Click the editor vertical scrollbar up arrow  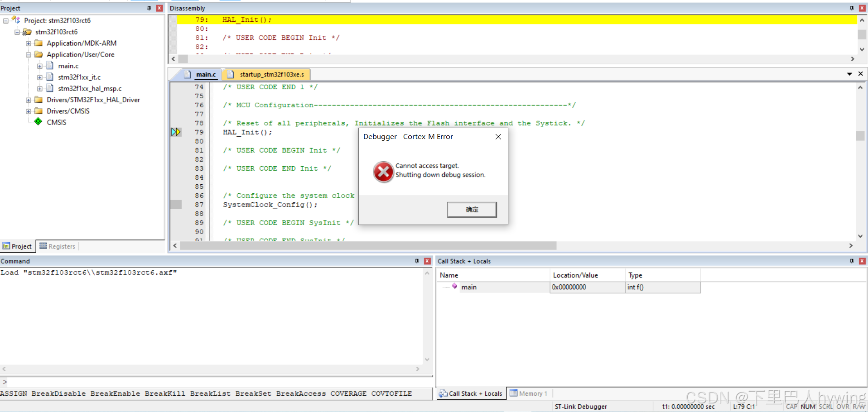(x=860, y=88)
